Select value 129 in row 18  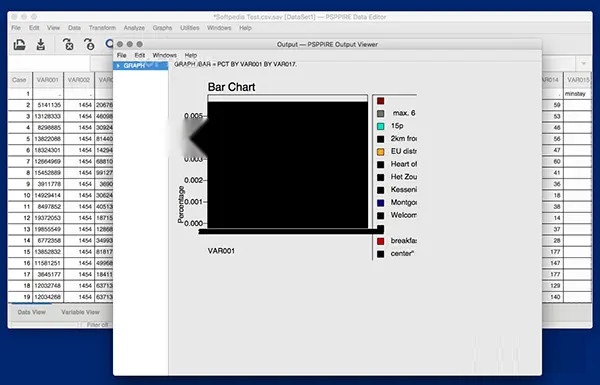click(x=553, y=286)
